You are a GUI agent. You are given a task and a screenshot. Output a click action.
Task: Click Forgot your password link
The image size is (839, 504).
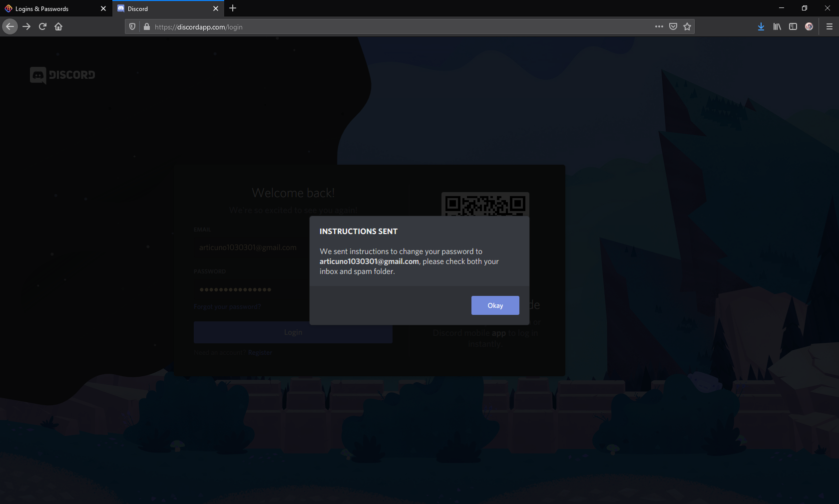point(227,306)
